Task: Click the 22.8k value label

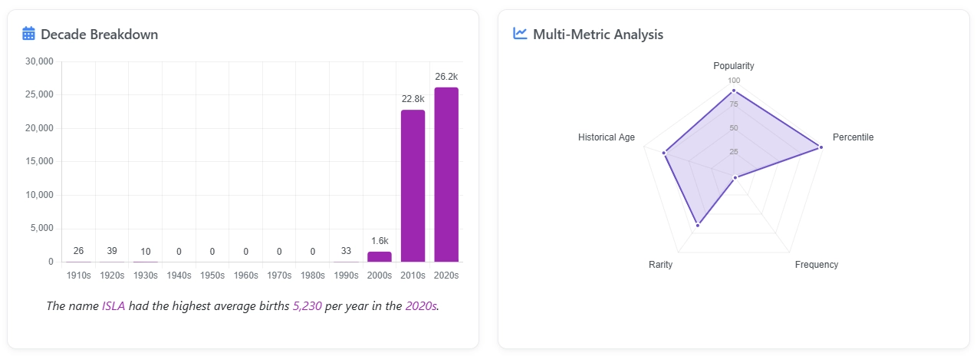Action: (x=413, y=99)
